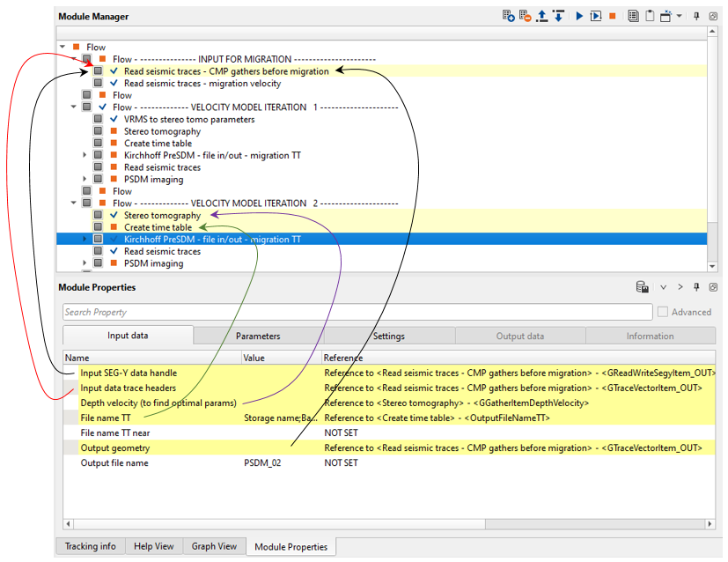The width and height of the screenshot is (728, 562).
Task: Click the copy modules icon
Action: (633, 16)
